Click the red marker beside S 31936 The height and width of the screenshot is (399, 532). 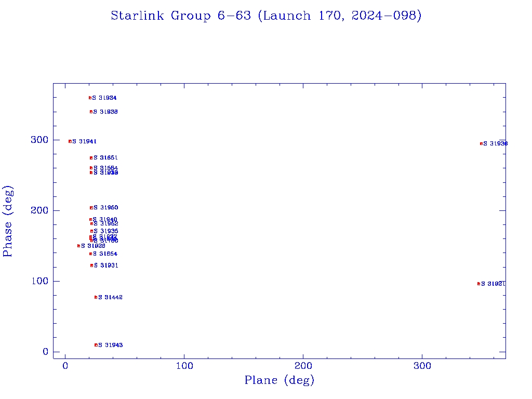[x=482, y=144]
